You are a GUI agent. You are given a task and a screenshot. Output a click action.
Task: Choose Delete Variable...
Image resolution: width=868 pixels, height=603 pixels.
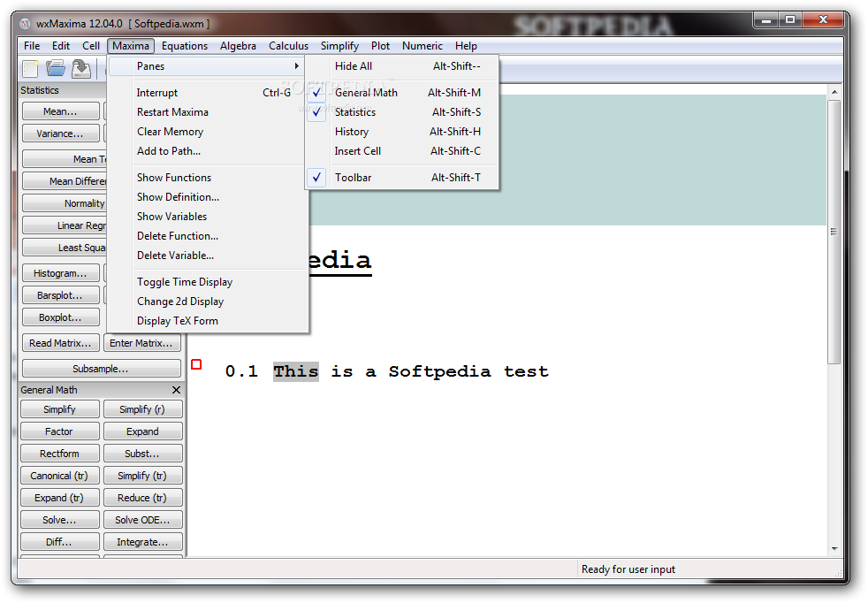pos(207,256)
